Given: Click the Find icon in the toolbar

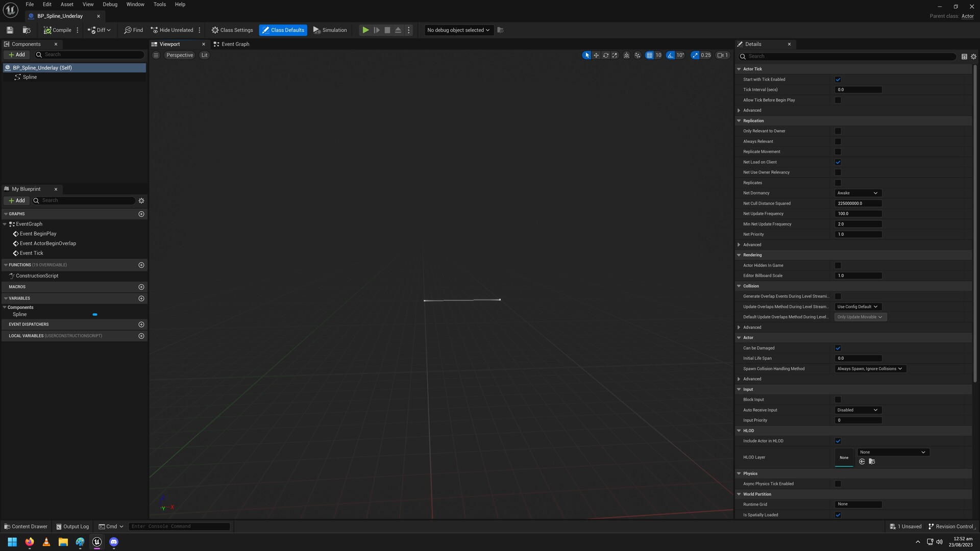Looking at the screenshot, I should click(x=133, y=30).
